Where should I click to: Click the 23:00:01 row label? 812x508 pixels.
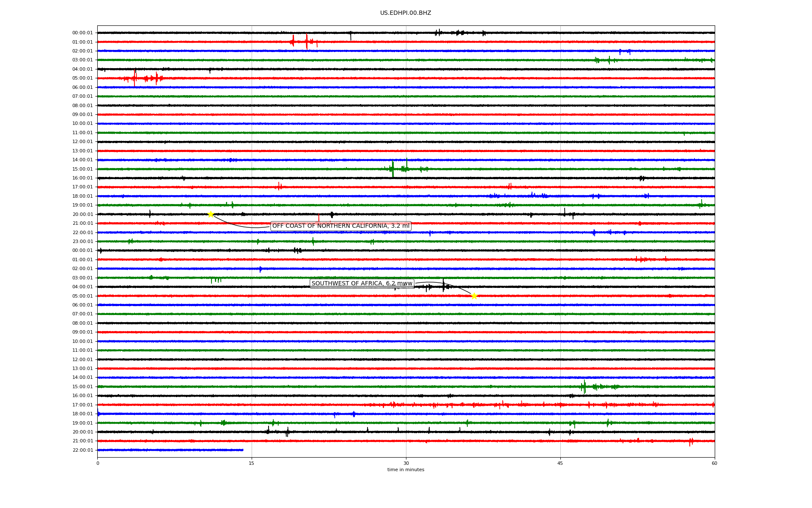[x=82, y=241]
